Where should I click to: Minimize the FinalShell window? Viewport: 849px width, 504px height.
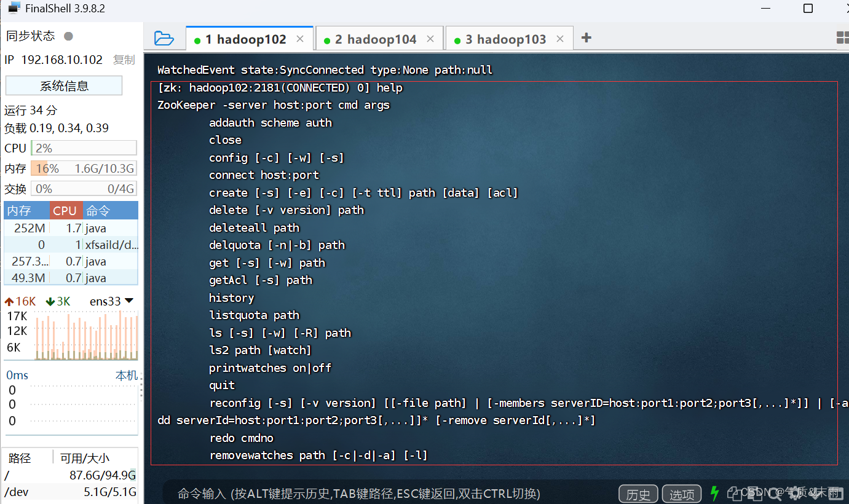pos(764,8)
